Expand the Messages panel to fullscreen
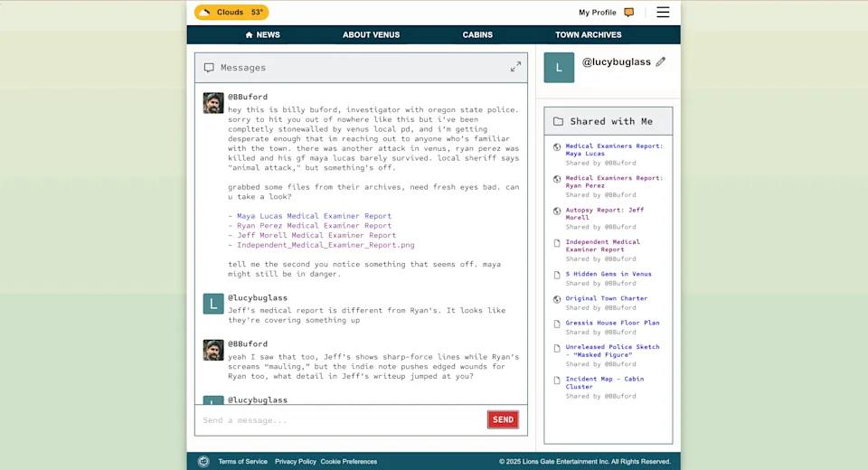 coord(515,67)
